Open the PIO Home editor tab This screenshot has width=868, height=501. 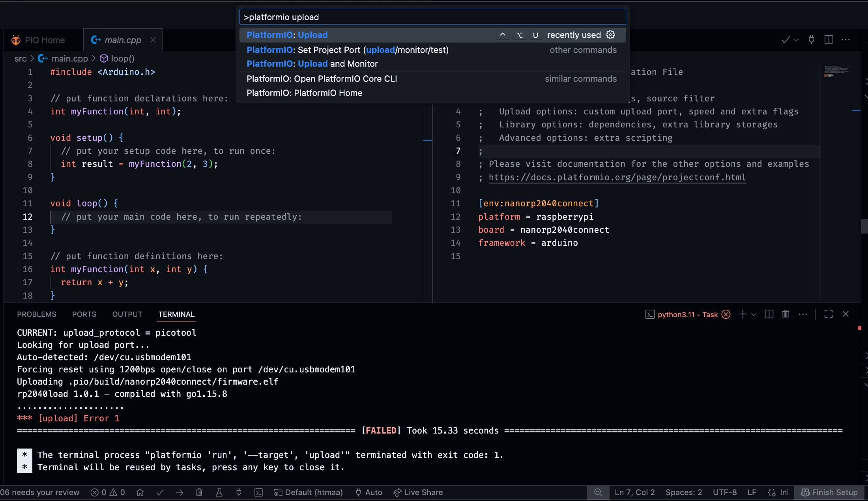click(44, 40)
